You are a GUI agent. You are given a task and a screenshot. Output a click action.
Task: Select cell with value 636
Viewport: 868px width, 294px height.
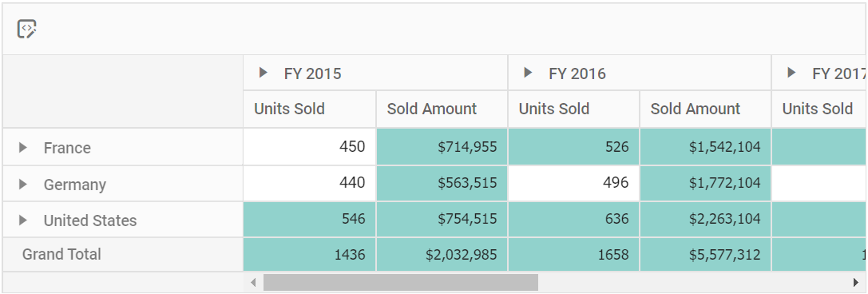pyautogui.click(x=573, y=219)
